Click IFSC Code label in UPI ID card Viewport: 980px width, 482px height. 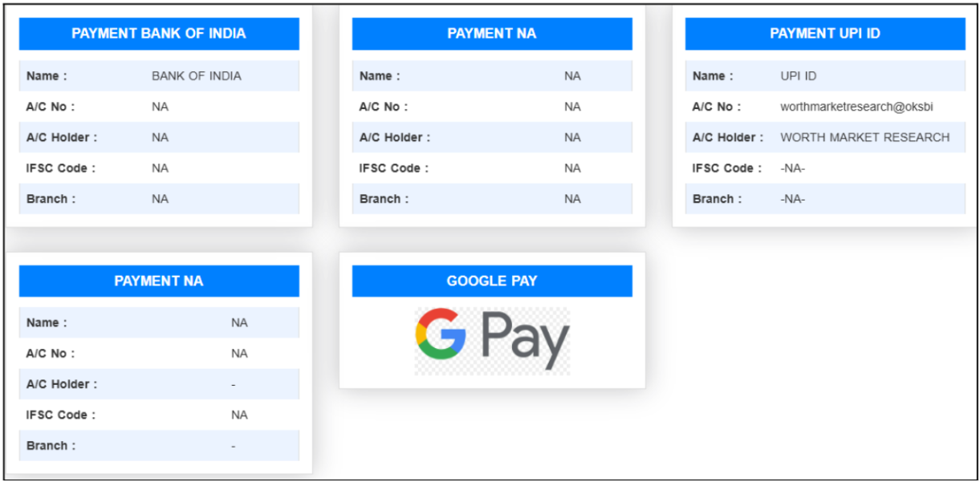[727, 168]
